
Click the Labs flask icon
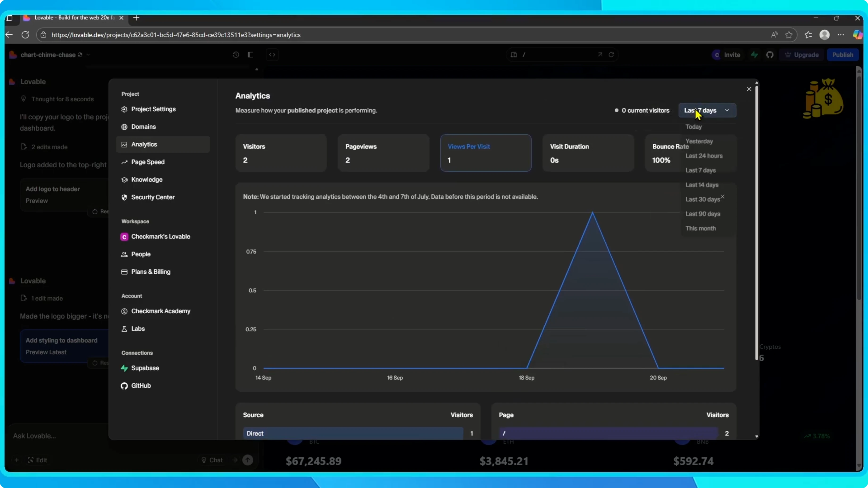[x=124, y=329]
